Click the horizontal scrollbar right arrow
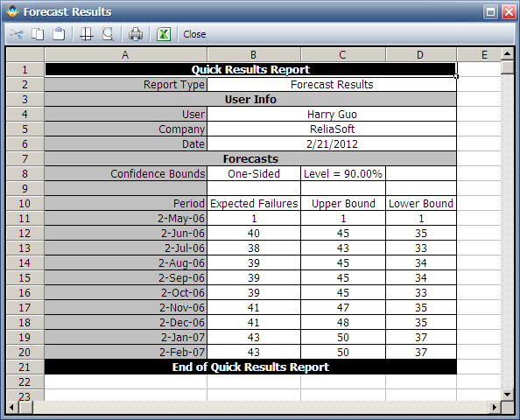This screenshot has width=520, height=420. point(495,407)
